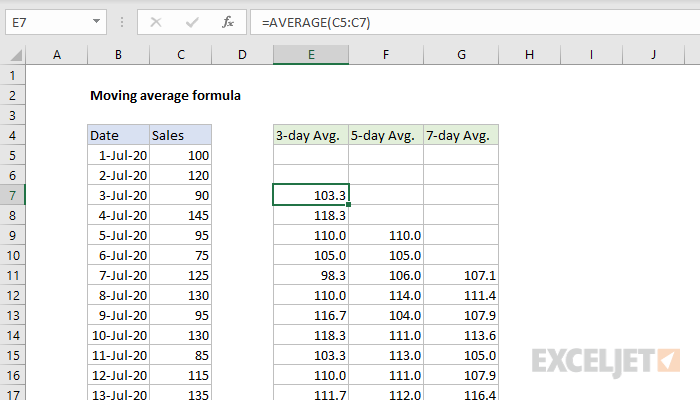700x400 pixels.
Task: Select column H header
Action: click(529, 55)
